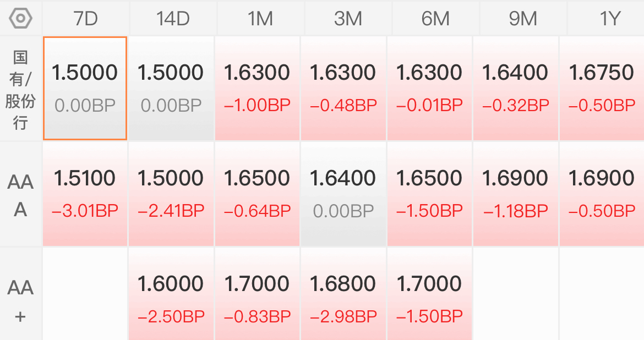Select the 14D column header
Screen dimensions: 644x340
click(x=173, y=19)
